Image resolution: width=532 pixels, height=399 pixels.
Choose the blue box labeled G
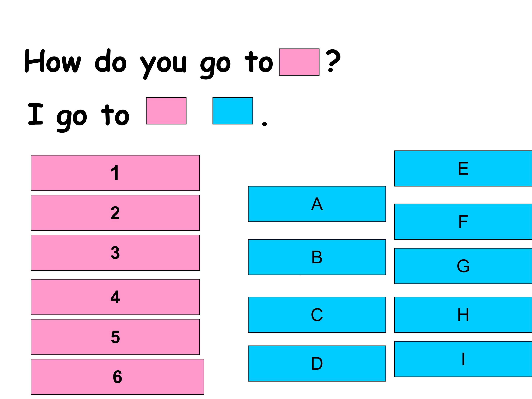(x=463, y=266)
